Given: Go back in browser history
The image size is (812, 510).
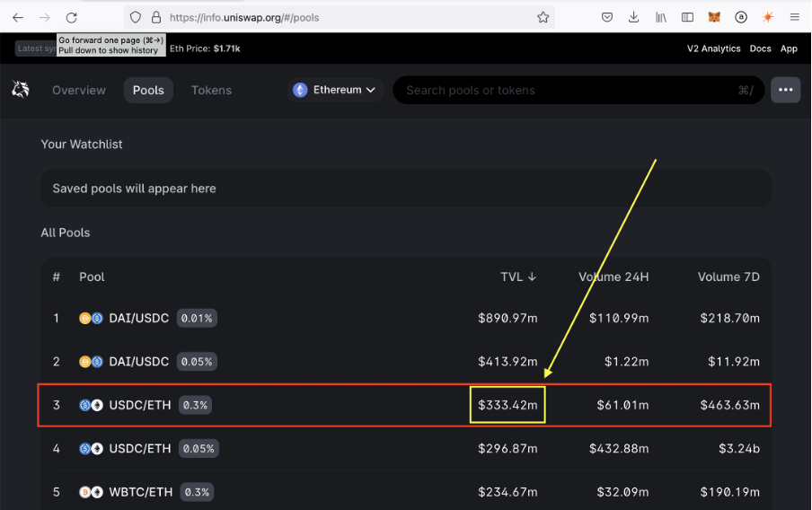Looking at the screenshot, I should tap(18, 18).
